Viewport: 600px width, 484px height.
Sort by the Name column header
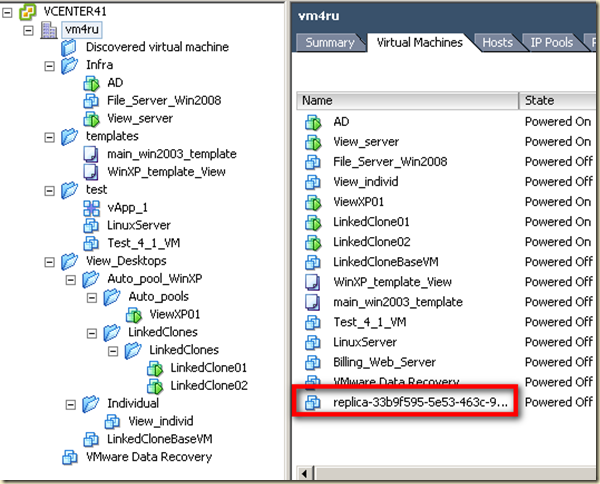(408, 101)
